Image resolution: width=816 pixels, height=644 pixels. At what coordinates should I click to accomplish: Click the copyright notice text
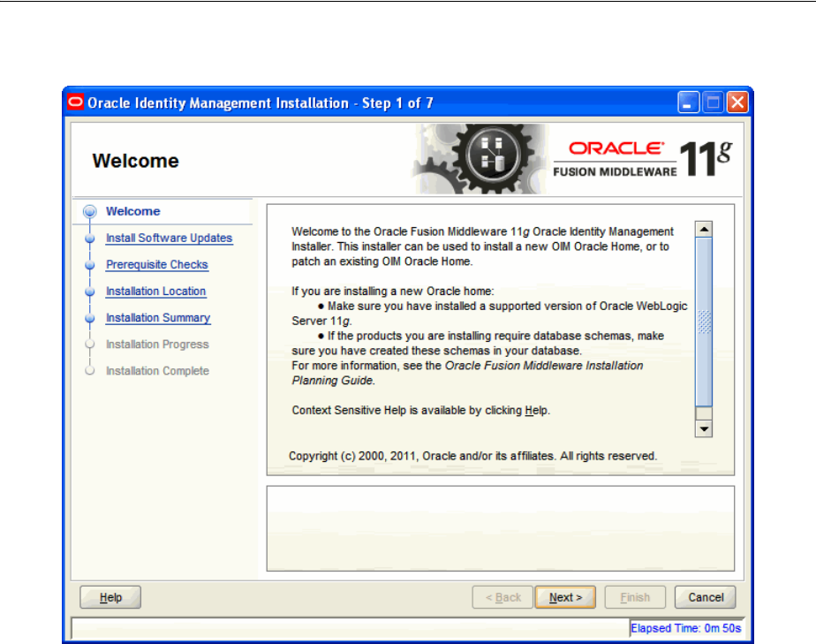click(472, 456)
